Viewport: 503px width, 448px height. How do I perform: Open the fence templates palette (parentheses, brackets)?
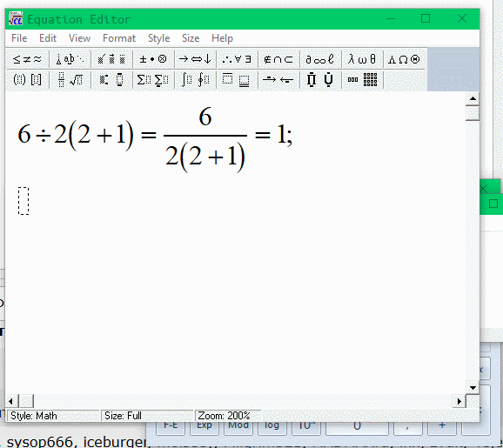coord(28,80)
